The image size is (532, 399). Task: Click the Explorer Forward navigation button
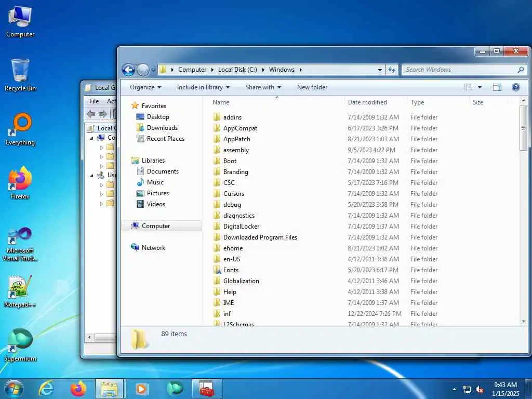[x=143, y=70]
